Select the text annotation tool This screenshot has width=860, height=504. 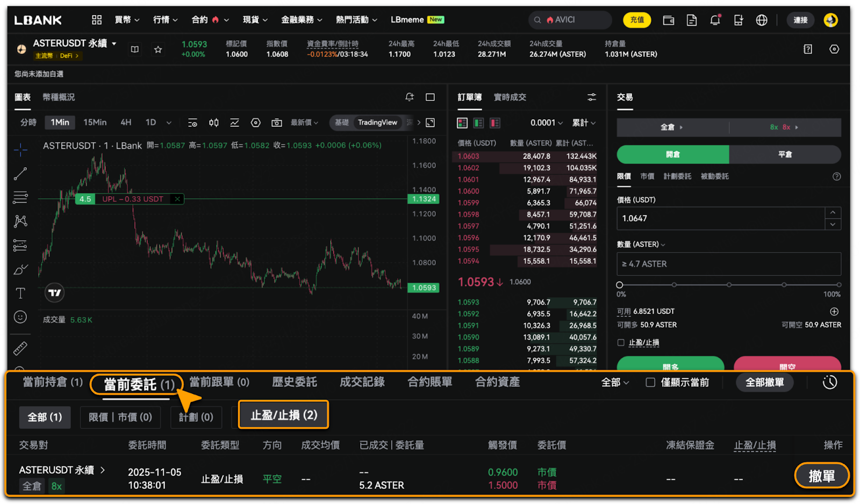(20, 293)
